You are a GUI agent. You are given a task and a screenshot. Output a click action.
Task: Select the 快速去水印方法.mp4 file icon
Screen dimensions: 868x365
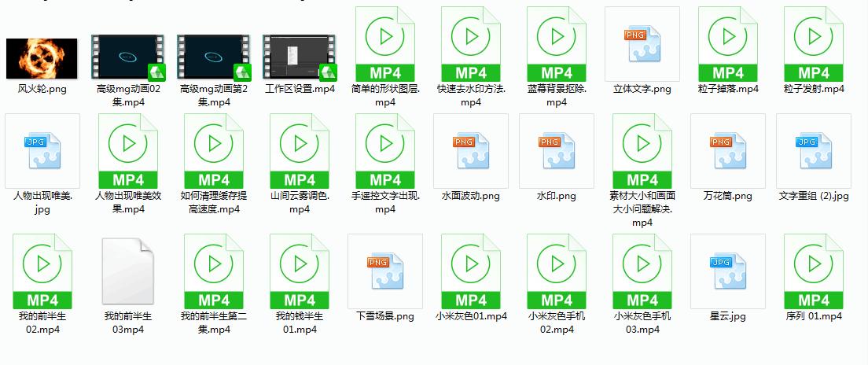point(471,44)
